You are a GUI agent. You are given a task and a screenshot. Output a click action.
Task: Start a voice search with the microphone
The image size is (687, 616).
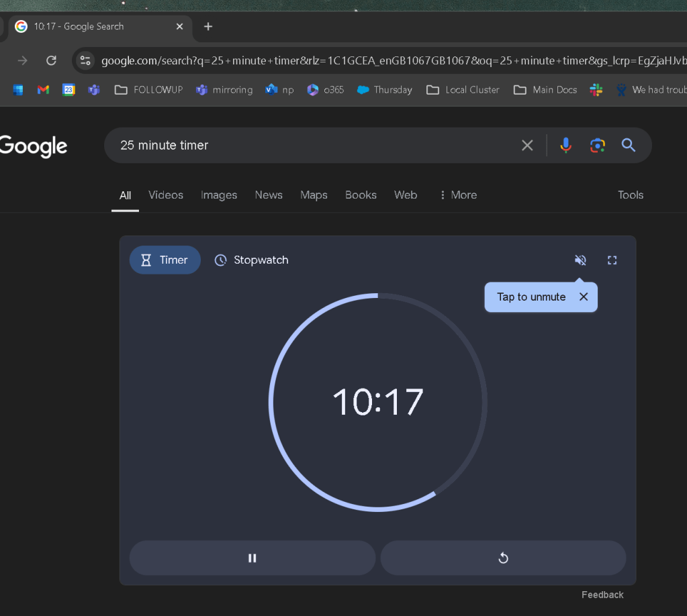pos(565,146)
